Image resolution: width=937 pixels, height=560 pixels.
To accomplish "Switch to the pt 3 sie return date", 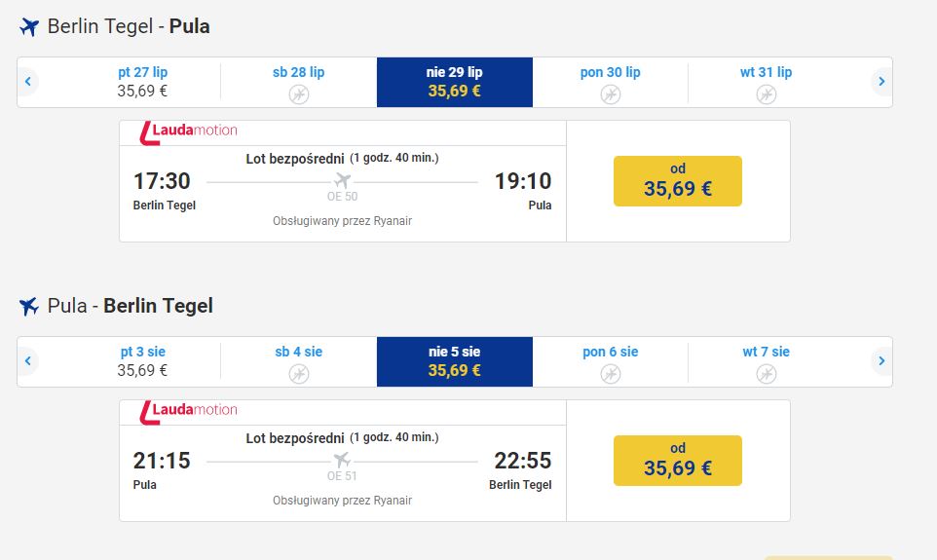I will point(142,361).
